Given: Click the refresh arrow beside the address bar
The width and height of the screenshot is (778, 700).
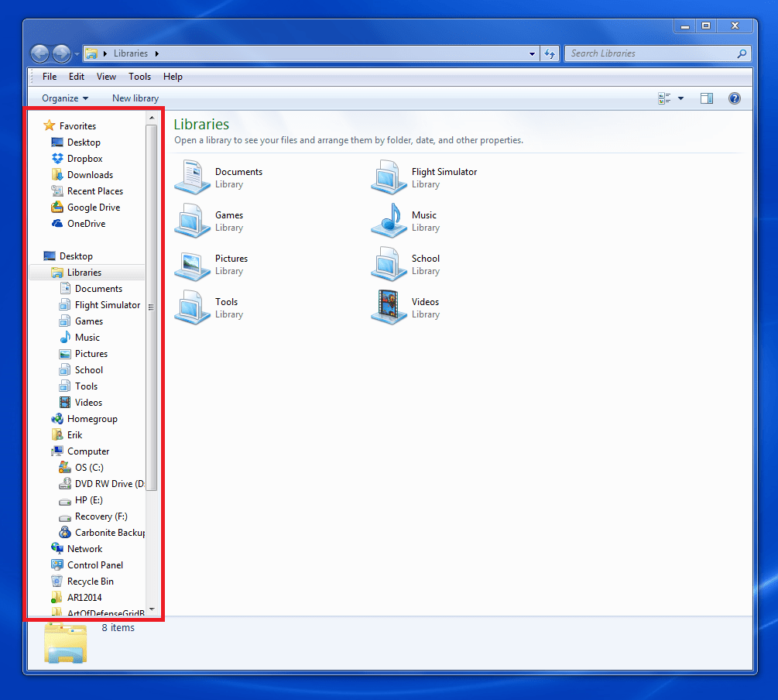Looking at the screenshot, I should tap(550, 53).
